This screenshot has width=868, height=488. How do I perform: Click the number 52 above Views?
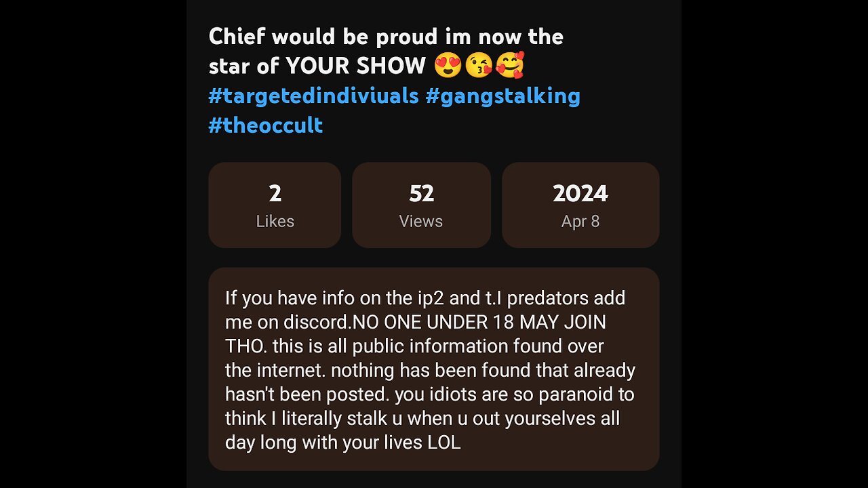pyautogui.click(x=421, y=194)
